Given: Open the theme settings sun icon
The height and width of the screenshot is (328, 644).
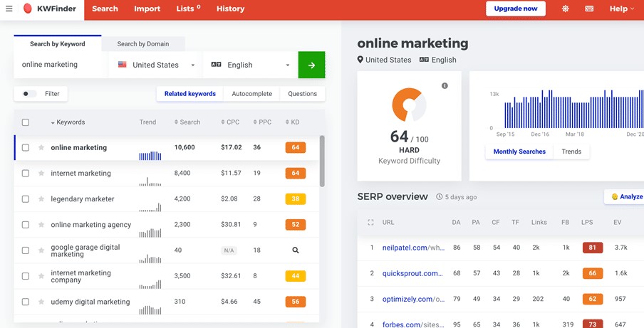Looking at the screenshot, I should [566, 9].
